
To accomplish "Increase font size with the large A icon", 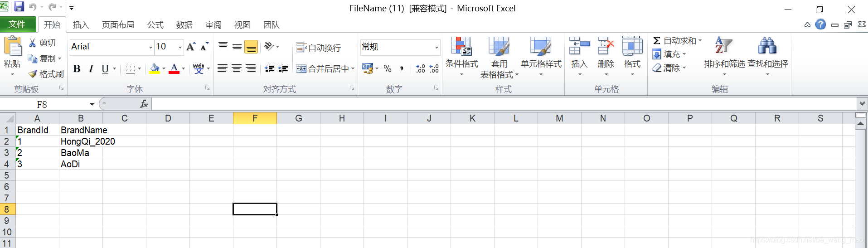I will pos(191,46).
